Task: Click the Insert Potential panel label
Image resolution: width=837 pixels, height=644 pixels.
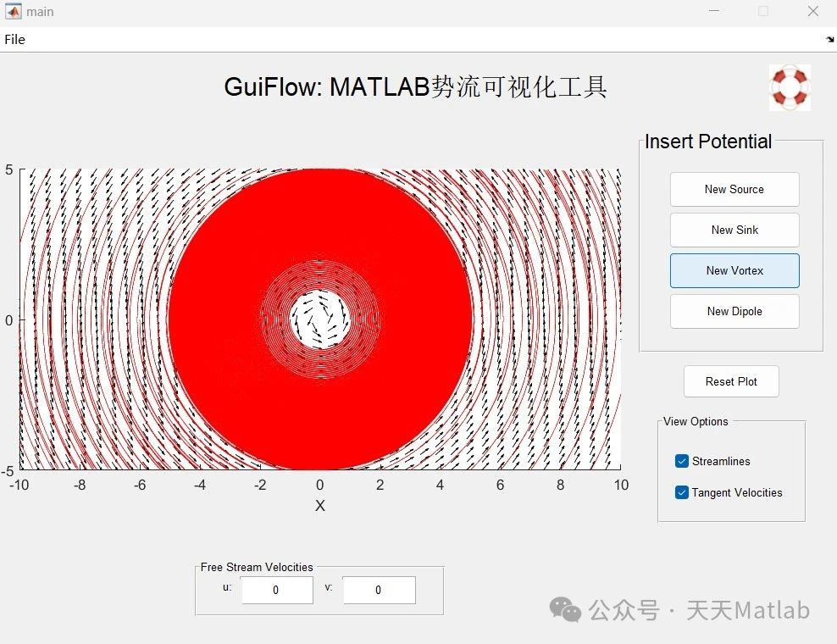Action: (x=708, y=142)
